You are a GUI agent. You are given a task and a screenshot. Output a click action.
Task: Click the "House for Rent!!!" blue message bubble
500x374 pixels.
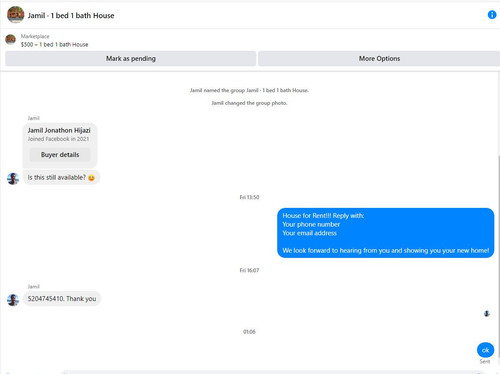[386, 233]
